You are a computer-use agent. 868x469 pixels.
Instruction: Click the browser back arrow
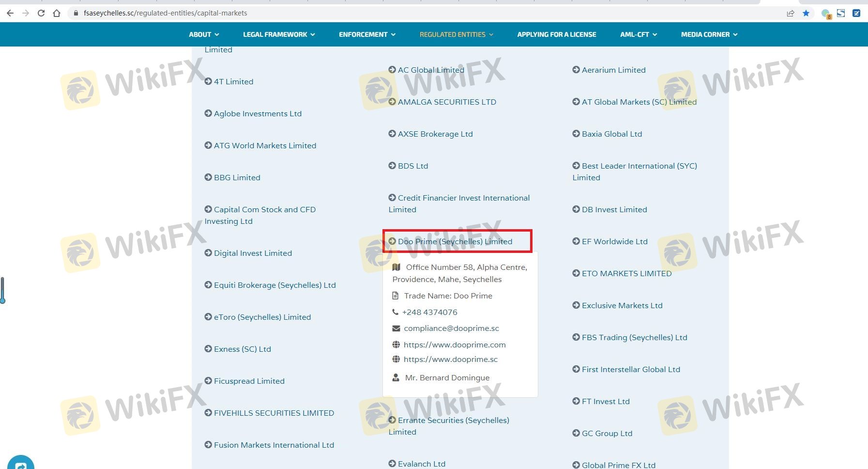[x=10, y=13]
